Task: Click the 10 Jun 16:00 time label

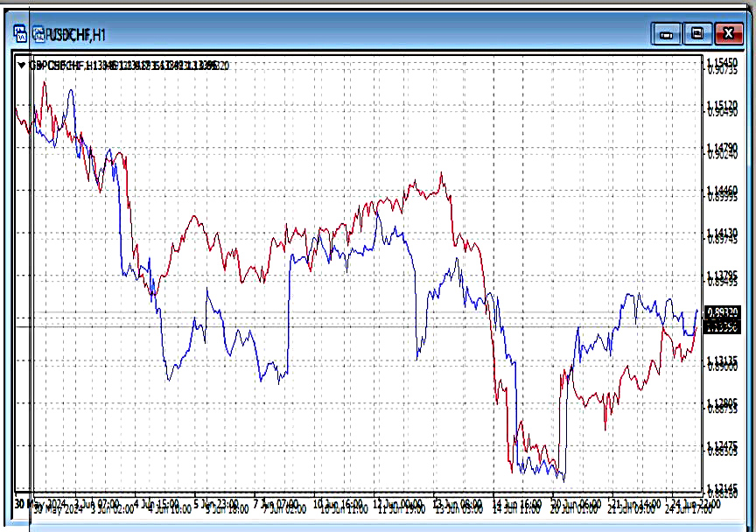Action: [338, 504]
